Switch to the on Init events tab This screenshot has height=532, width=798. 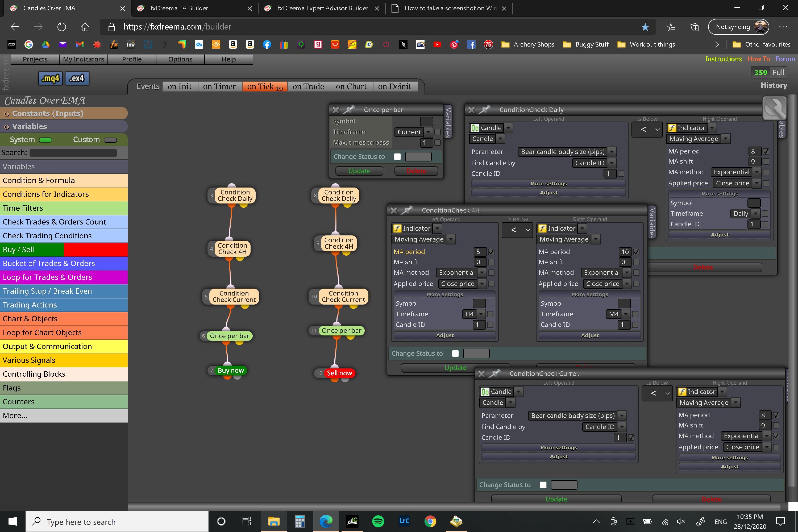pos(180,86)
